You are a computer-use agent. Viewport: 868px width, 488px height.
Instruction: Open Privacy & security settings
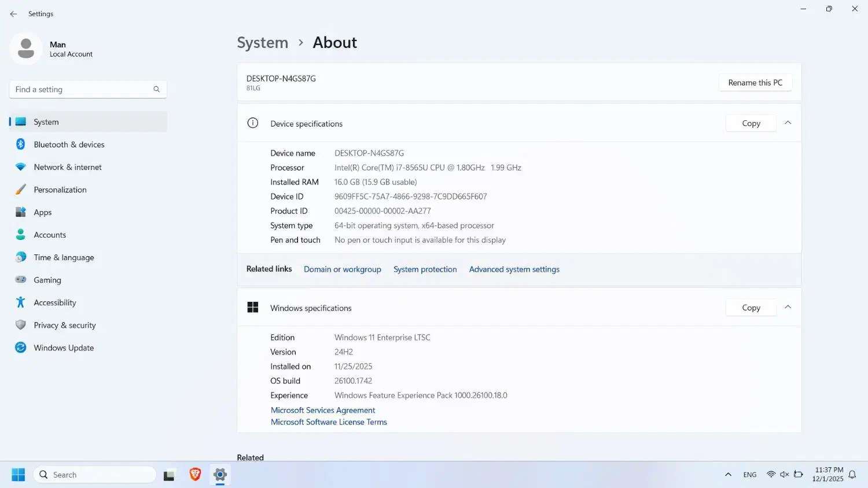(65, 325)
